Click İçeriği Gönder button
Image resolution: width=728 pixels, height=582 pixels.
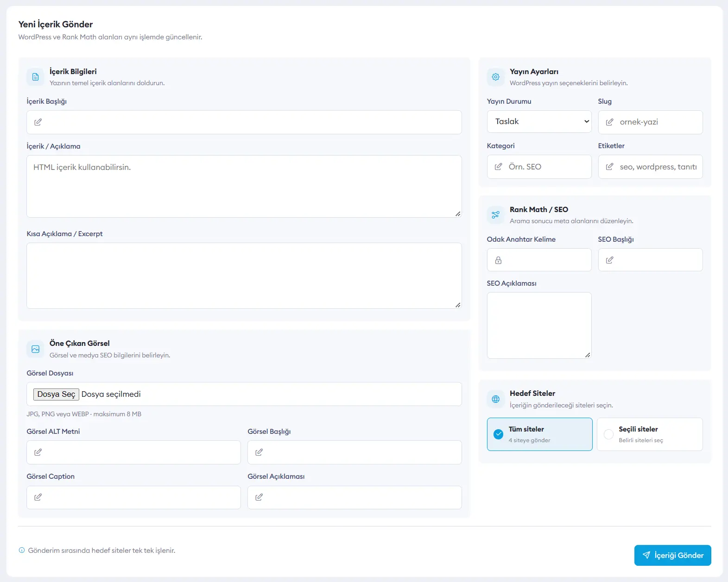tap(672, 555)
